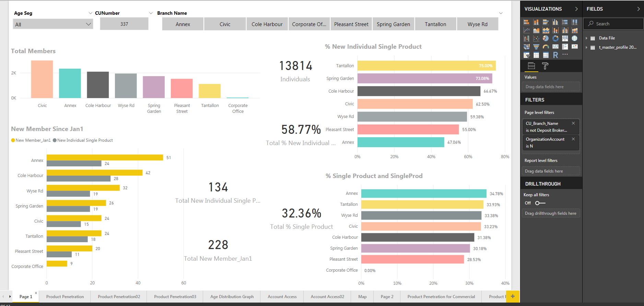The image size is (644, 306).
Task: Select the donut chart visualization
Action: [555, 39]
